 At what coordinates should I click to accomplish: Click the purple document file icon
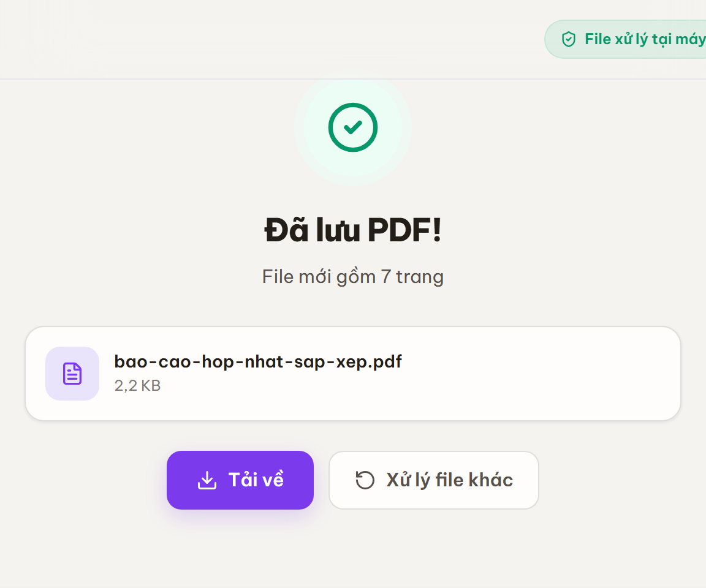72,374
